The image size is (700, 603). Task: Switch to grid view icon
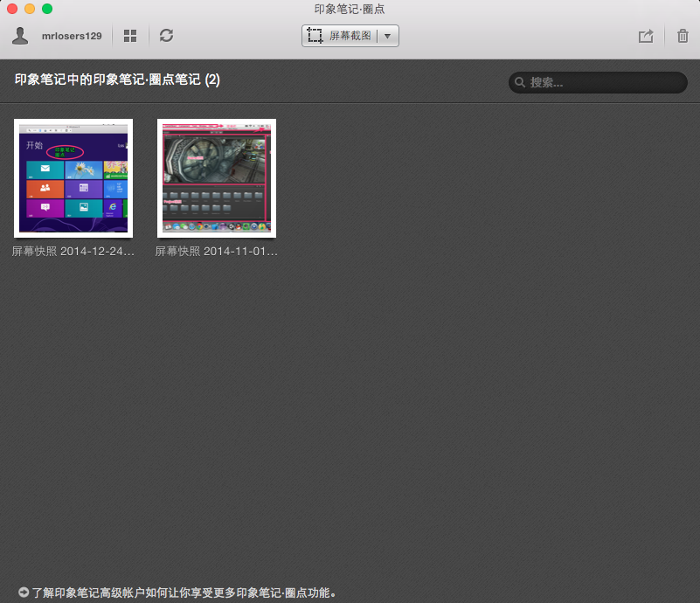130,36
